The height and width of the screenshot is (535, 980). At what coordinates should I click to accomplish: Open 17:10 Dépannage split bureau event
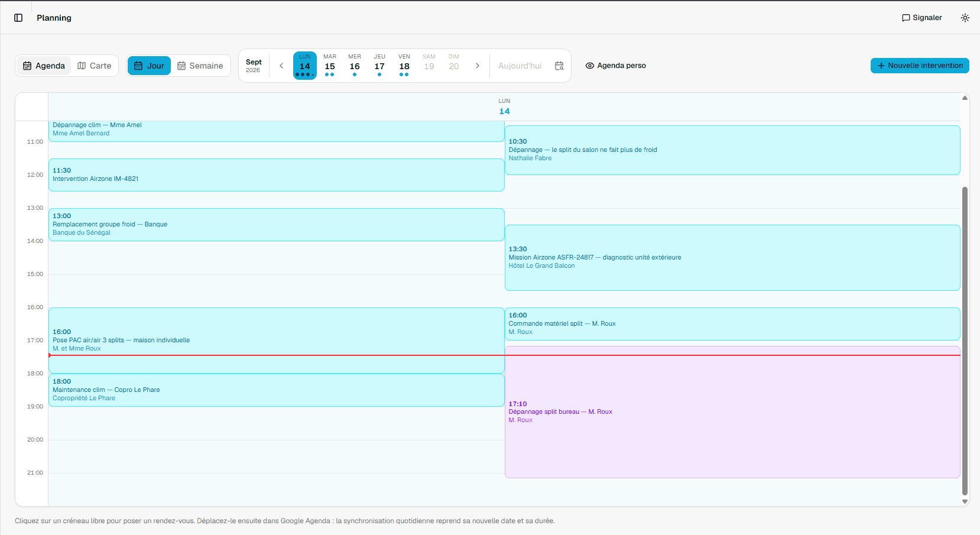click(x=732, y=412)
